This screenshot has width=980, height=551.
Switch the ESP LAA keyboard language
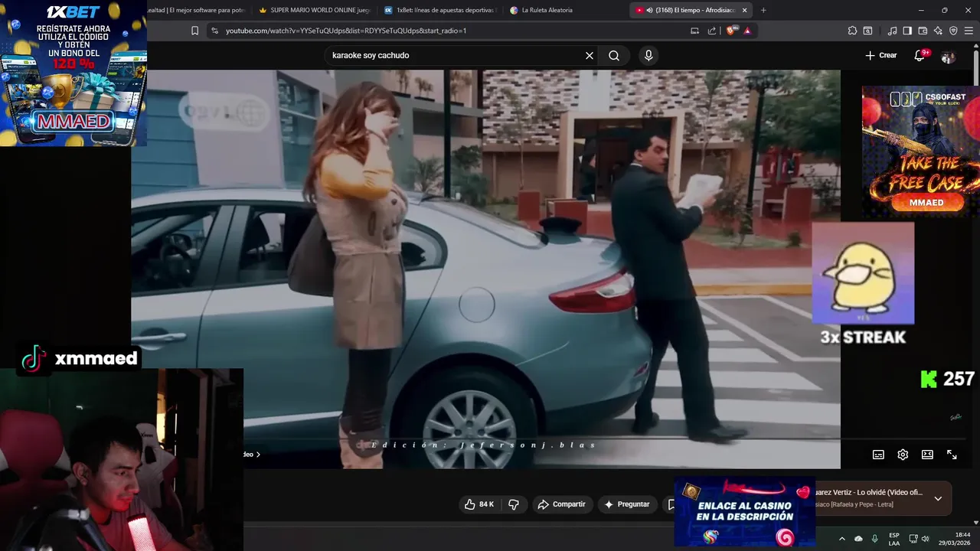[894, 539]
